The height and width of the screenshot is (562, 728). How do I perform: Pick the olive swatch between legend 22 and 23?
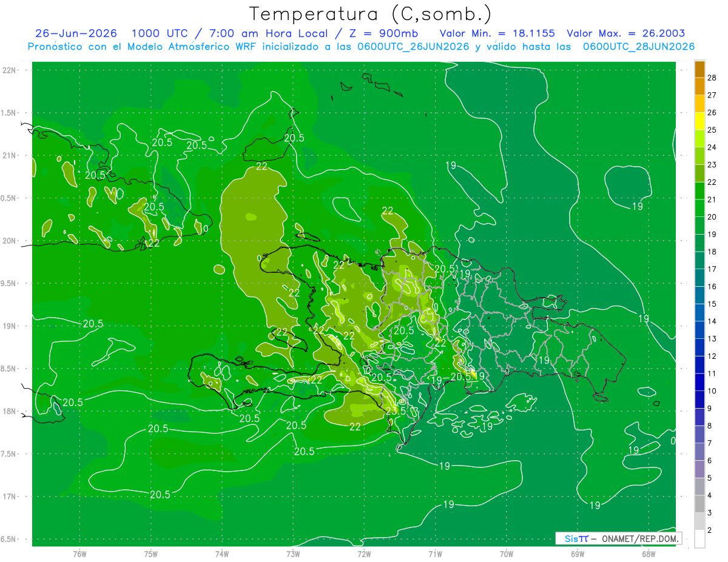click(699, 173)
